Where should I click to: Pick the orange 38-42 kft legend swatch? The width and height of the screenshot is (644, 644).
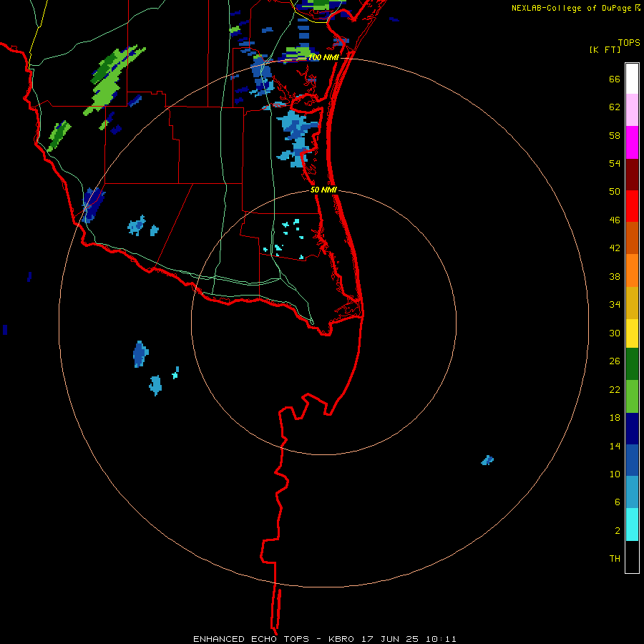632,270
